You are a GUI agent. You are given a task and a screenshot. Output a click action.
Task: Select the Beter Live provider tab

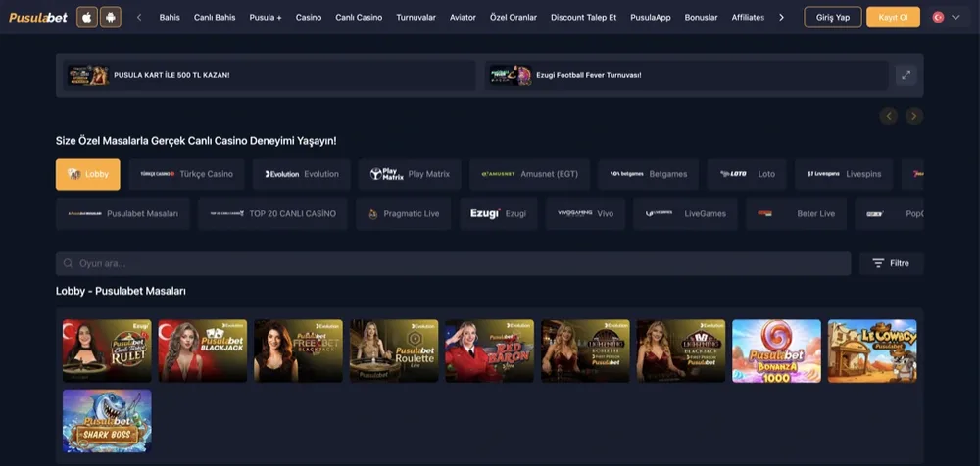click(796, 213)
